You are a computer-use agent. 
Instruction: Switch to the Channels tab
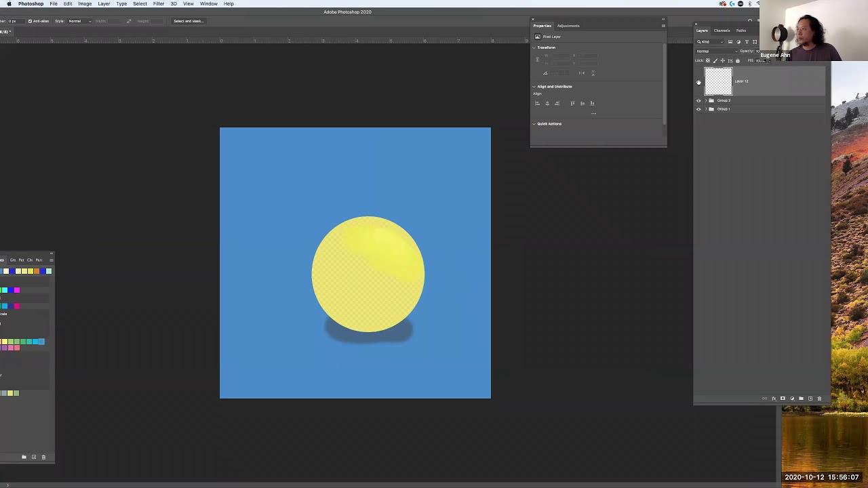coord(722,30)
